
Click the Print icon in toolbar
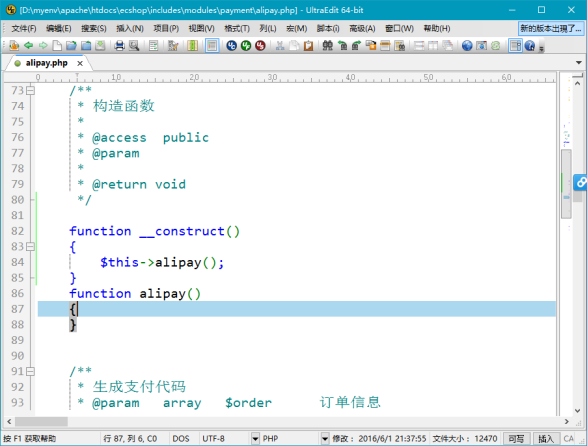pos(119,46)
